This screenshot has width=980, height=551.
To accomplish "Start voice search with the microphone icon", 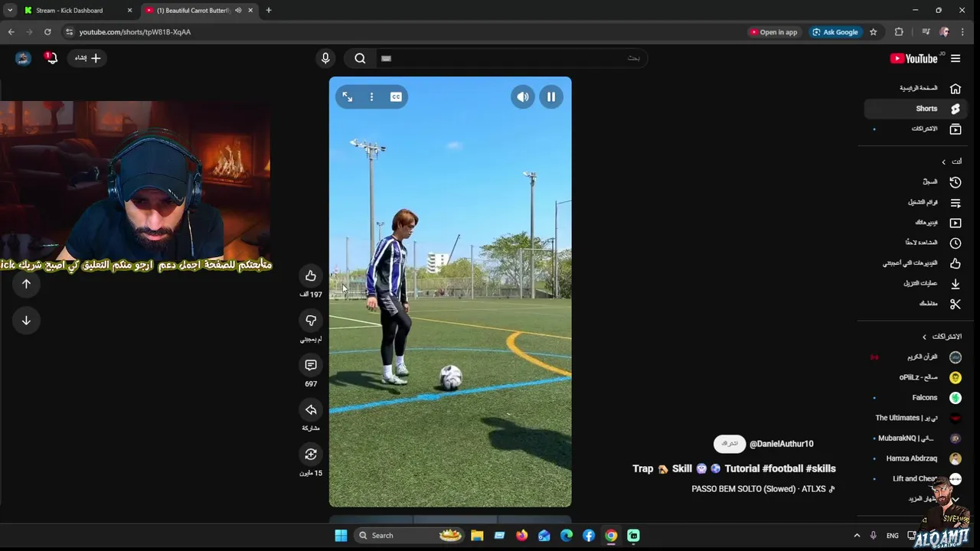I will [x=325, y=58].
